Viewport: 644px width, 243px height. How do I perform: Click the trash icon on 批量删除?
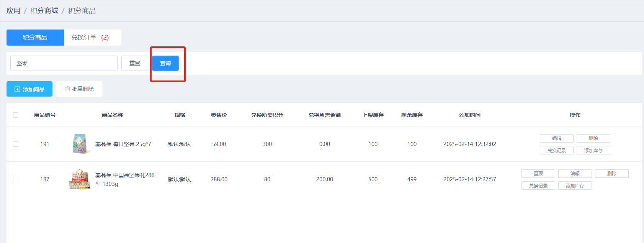(67, 89)
